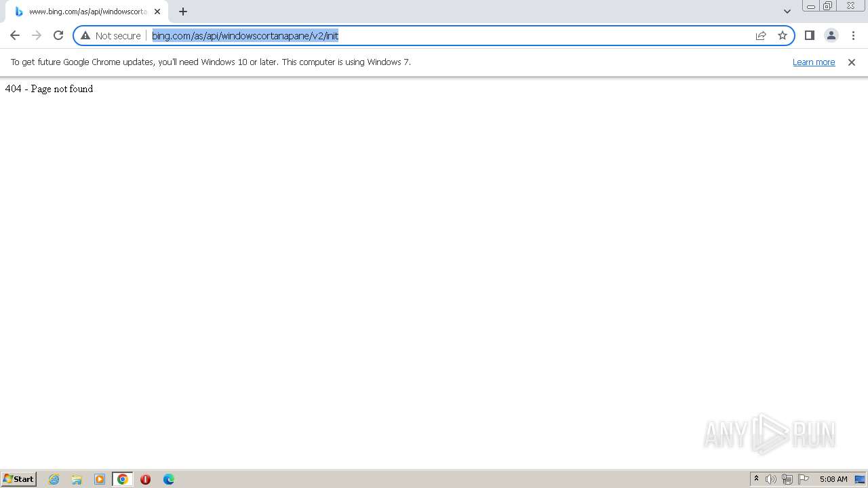Click the Show desktop button
The image size is (868, 488).
[861, 479]
